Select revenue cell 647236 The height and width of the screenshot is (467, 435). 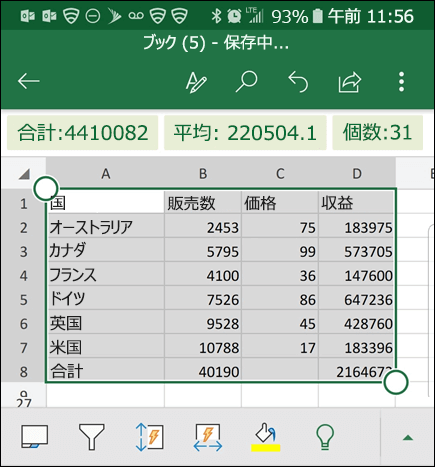(357, 298)
